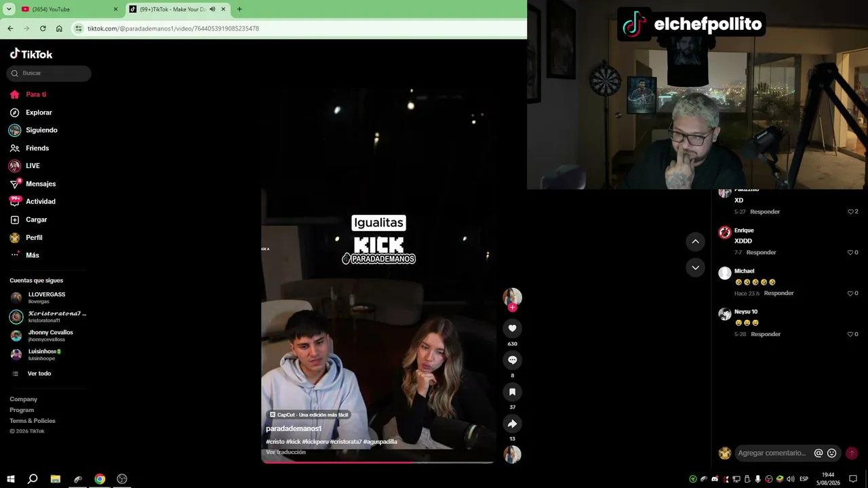
Task: Click Ver traducción under the caption
Action: [x=285, y=452]
